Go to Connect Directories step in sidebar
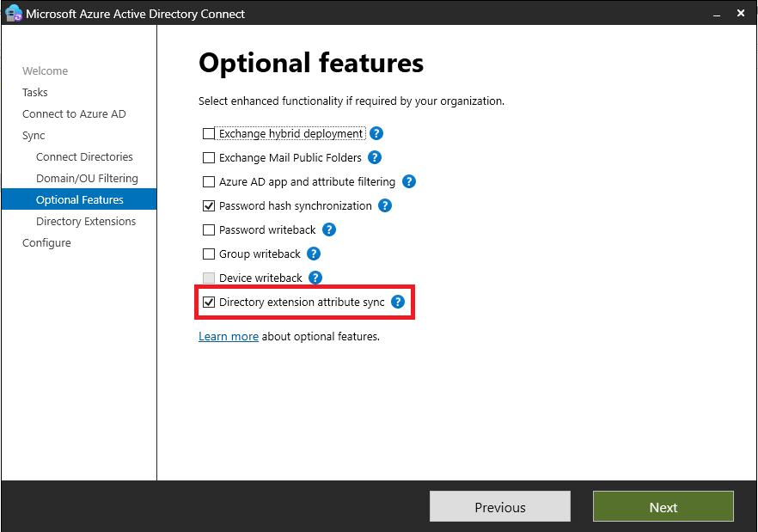This screenshot has height=532, width=758. pyautogui.click(x=84, y=157)
